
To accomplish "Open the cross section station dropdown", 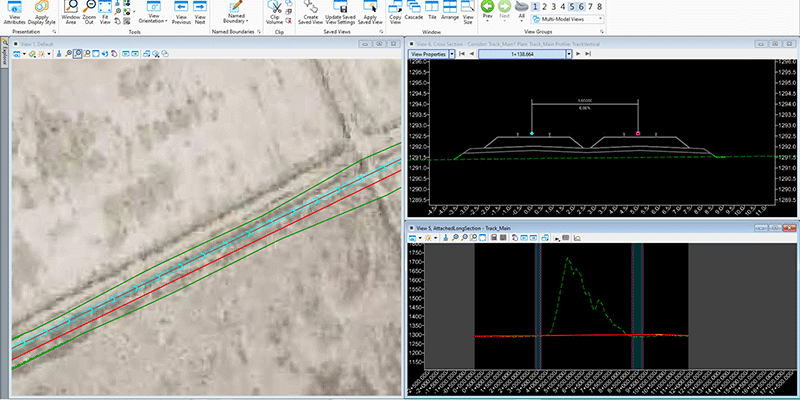I will [569, 54].
